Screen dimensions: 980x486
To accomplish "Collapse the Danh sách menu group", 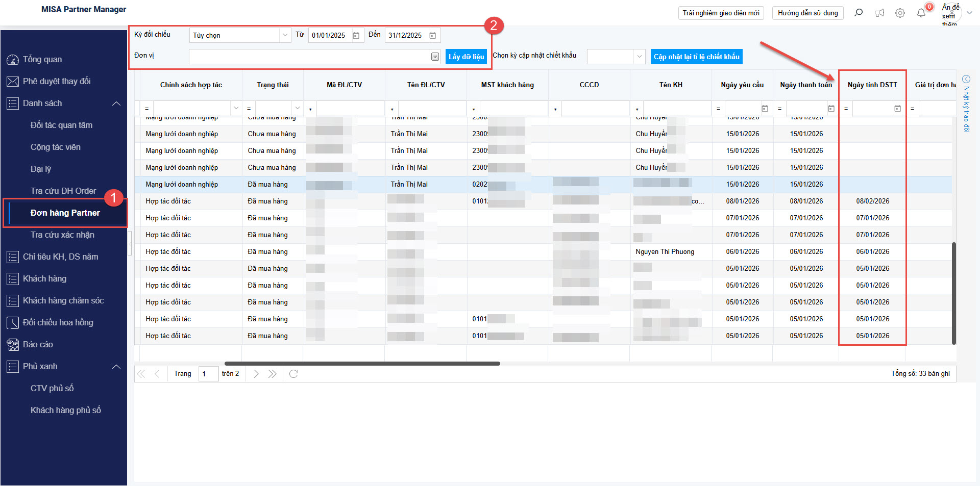I will [x=116, y=104].
